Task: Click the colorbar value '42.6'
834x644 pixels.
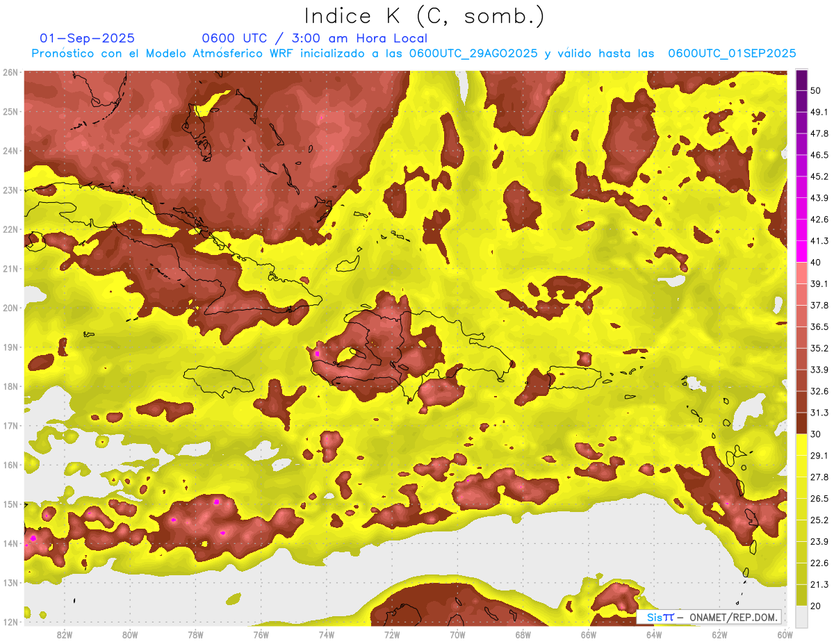Action: pyautogui.click(x=819, y=220)
